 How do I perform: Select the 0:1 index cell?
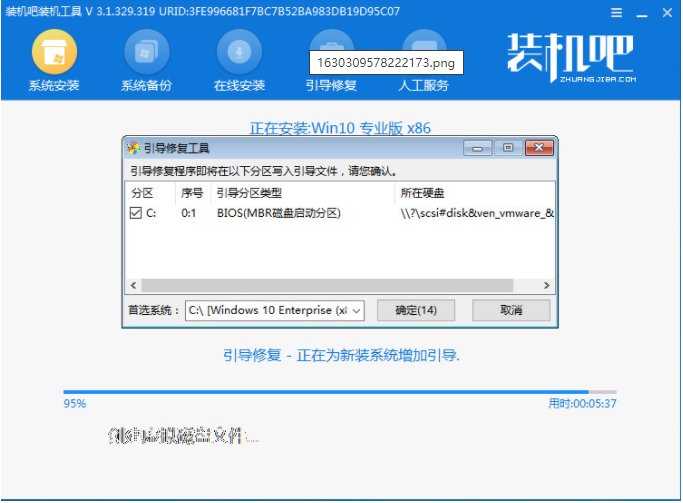pos(189,213)
